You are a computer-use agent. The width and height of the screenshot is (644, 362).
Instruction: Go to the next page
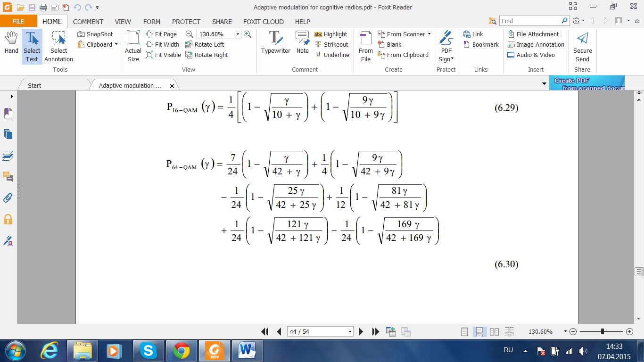click(x=361, y=332)
